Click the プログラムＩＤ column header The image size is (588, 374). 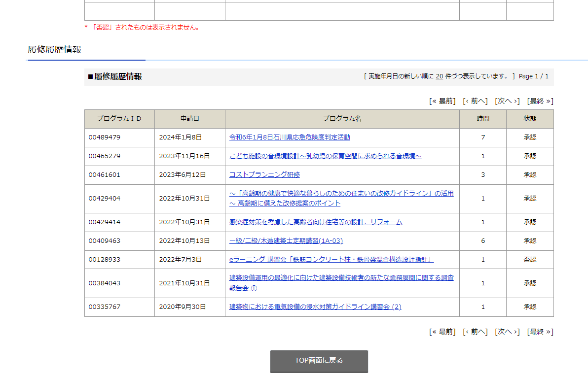119,119
